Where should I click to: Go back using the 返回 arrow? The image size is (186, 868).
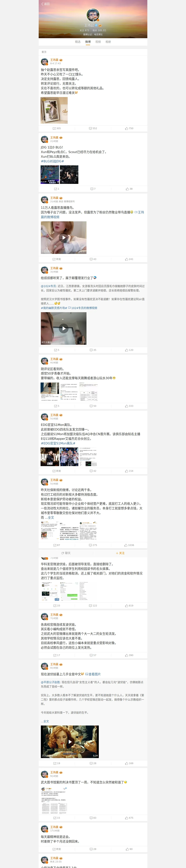point(45,4)
